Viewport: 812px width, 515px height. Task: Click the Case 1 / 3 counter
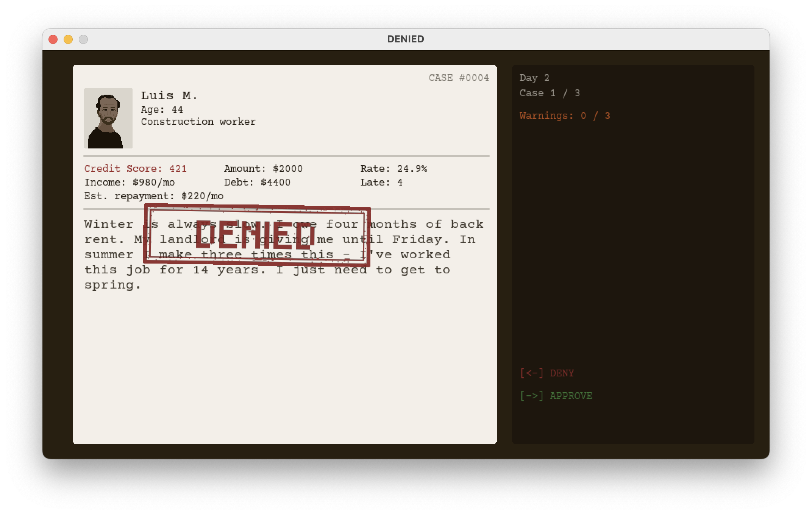pos(550,93)
